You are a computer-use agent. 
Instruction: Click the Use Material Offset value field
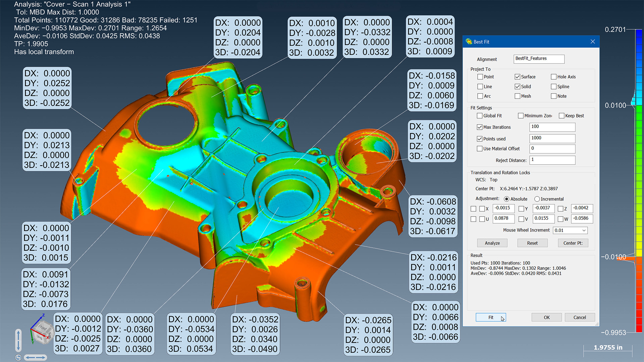coord(552,148)
